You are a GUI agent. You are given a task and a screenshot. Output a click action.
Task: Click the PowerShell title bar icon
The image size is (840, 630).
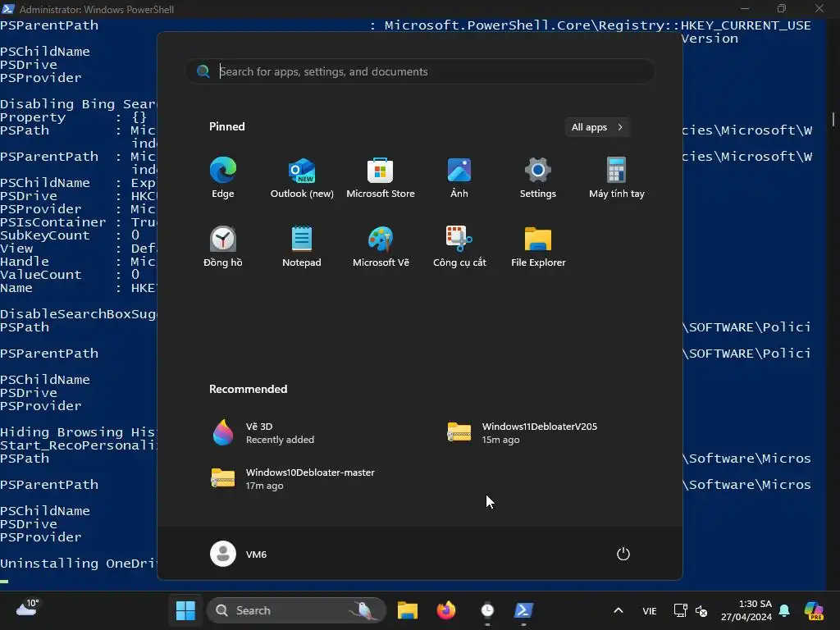(x=8, y=8)
